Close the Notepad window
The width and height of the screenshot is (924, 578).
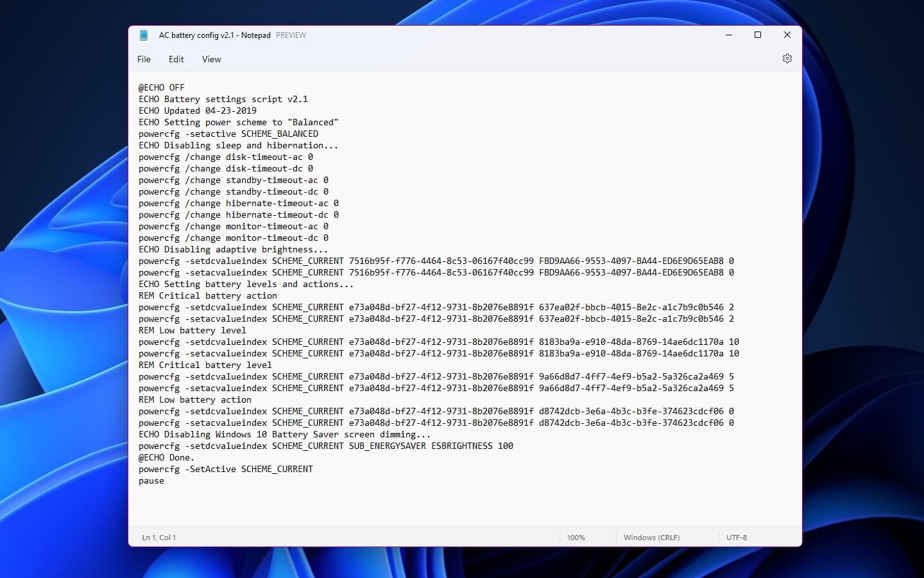click(787, 35)
